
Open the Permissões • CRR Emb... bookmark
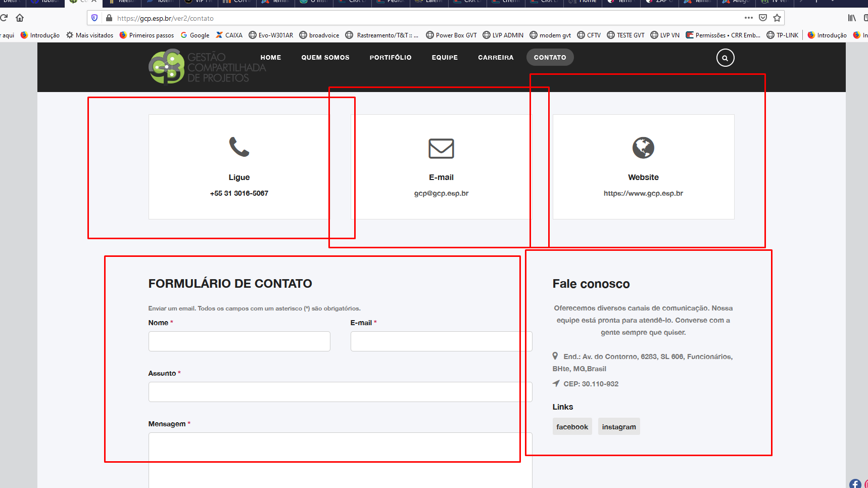(x=723, y=35)
